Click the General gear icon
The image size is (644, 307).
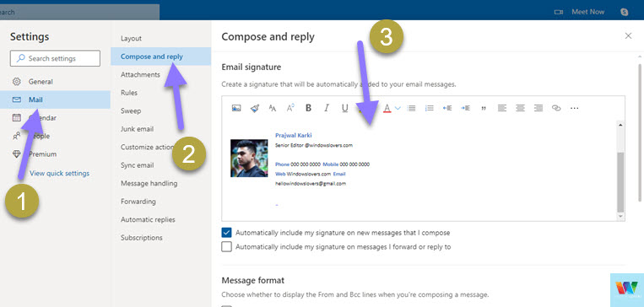(16, 82)
